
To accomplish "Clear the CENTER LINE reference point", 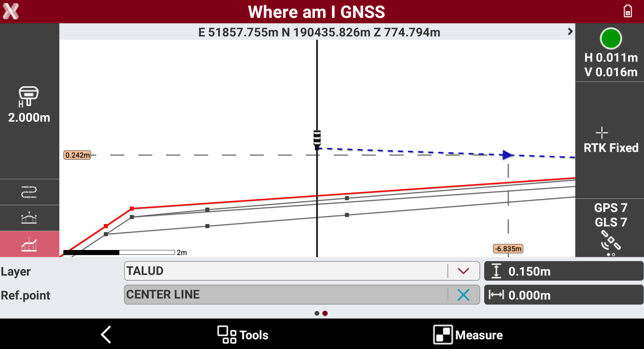I will coord(463,295).
